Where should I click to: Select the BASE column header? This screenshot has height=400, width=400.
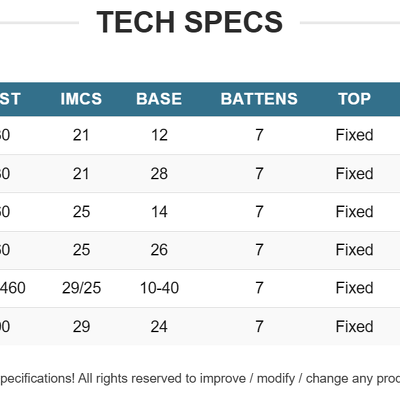pos(159,99)
